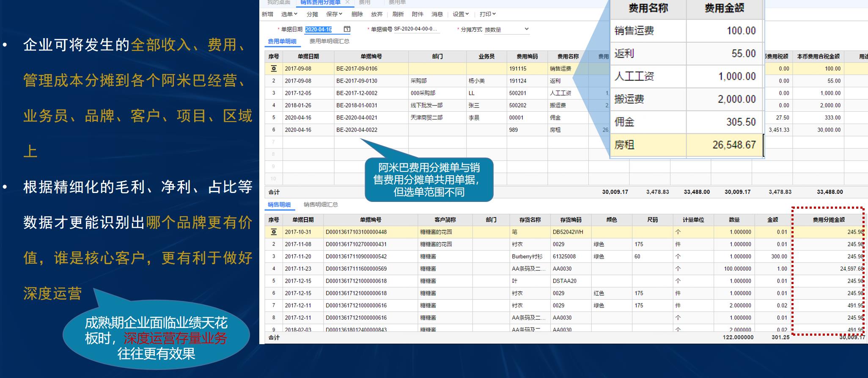Select cell D00013617103100000448
The height and width of the screenshot is (378, 868).
pos(371,232)
